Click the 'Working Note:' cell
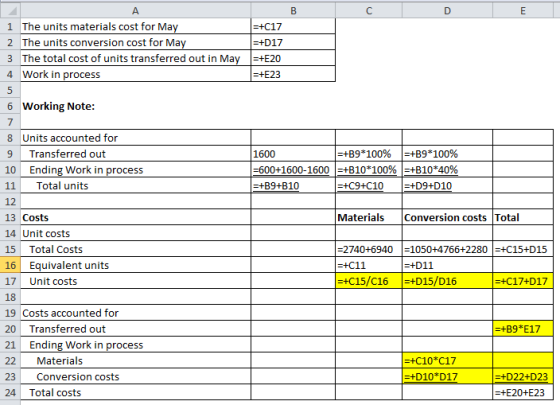The width and height of the screenshot is (560, 405). (136, 106)
